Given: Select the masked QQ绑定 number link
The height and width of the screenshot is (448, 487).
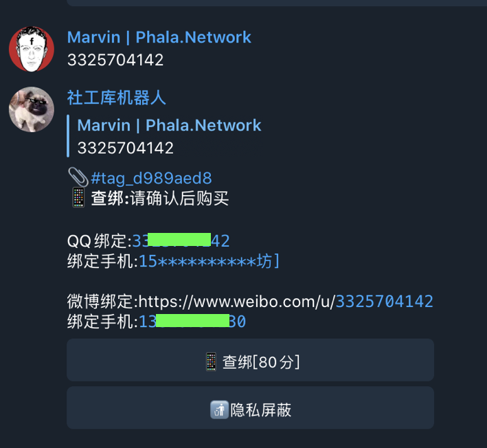Looking at the screenshot, I should click(x=181, y=240).
